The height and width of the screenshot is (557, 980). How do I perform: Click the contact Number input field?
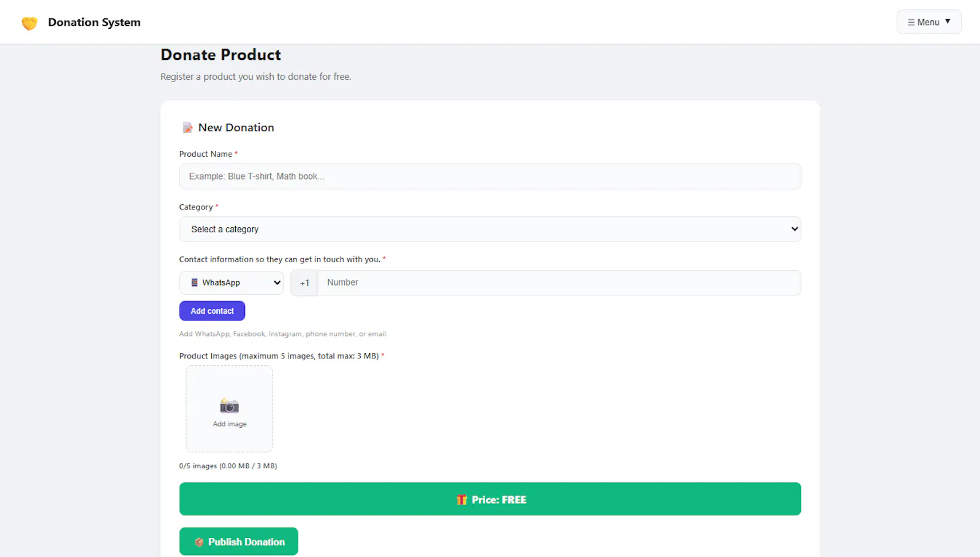559,282
